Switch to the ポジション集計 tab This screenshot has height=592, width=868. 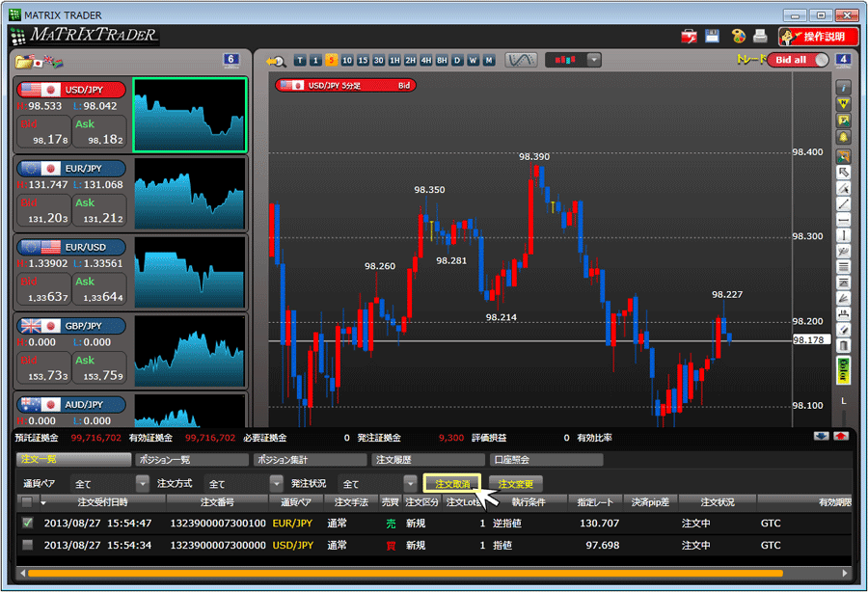tap(310, 459)
